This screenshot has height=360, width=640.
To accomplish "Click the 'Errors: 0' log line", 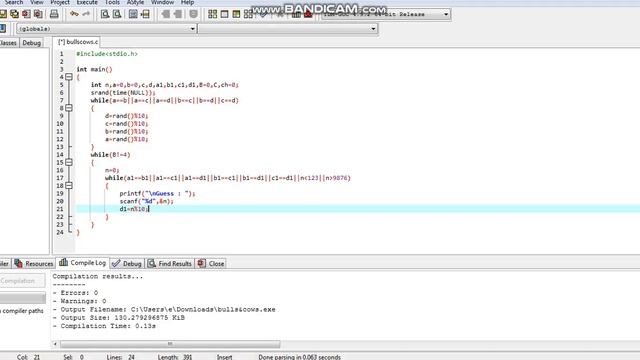I will 75,293.
